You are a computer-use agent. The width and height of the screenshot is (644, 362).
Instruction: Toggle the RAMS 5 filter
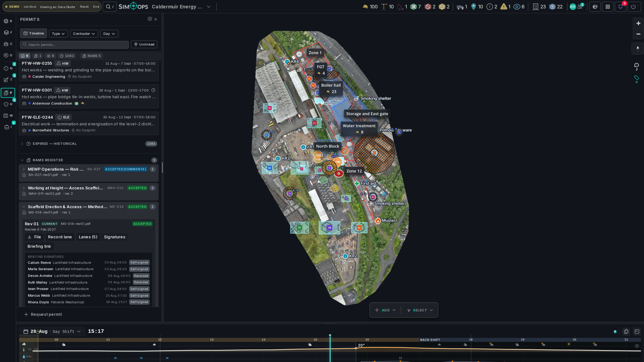(x=92, y=56)
